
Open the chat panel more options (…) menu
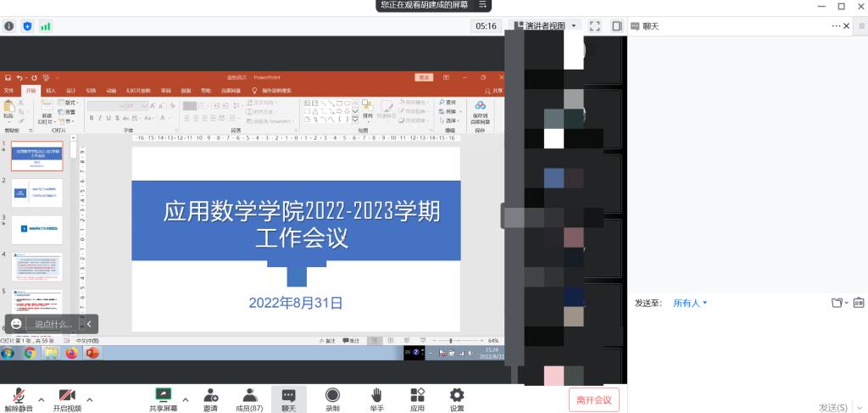(x=836, y=26)
